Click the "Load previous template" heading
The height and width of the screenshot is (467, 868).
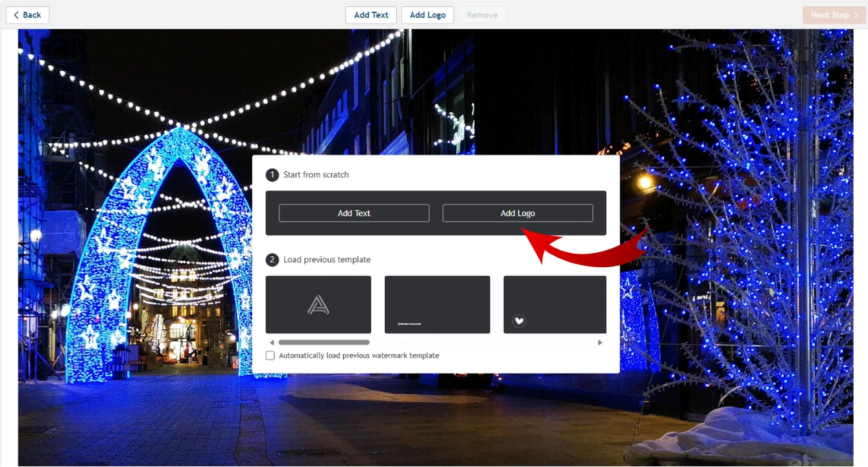point(327,260)
